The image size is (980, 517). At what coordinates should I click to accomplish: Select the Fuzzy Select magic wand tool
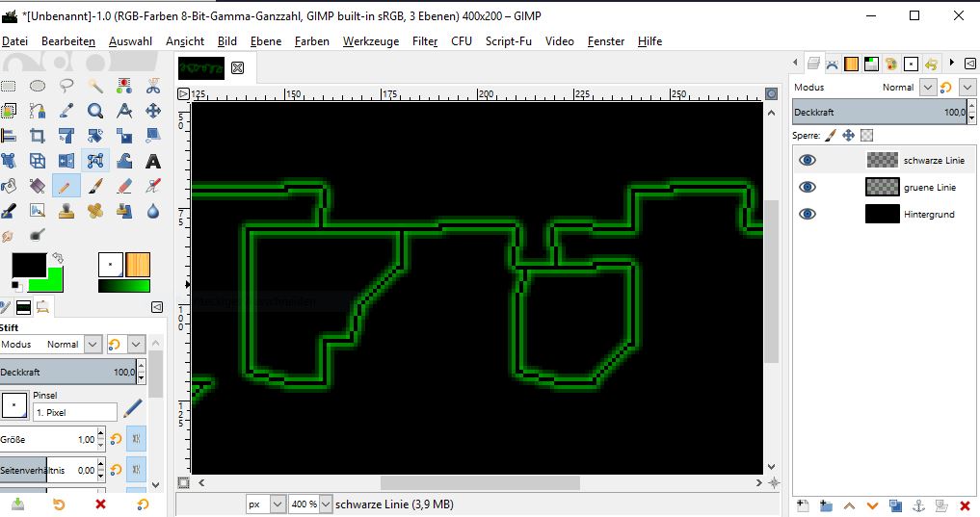click(x=95, y=87)
